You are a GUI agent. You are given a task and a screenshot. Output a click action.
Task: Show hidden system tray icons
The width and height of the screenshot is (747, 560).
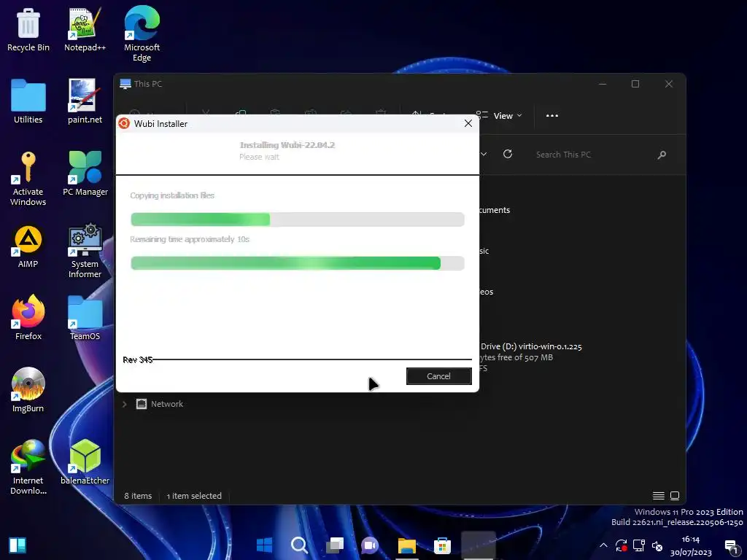pyautogui.click(x=603, y=545)
